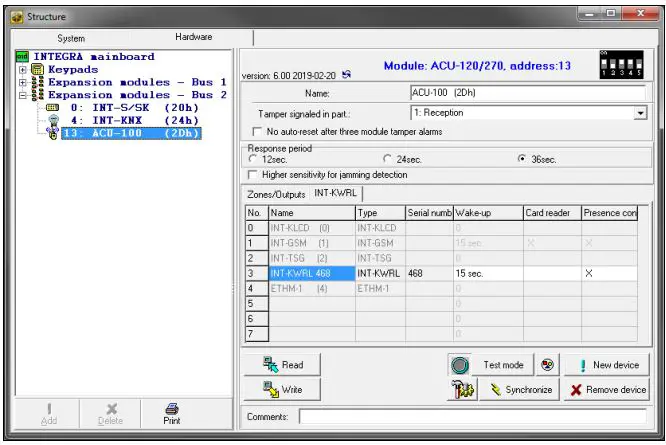Viewport: 666px width, 445px height.
Task: Click row number 5 header
Action: point(257,304)
